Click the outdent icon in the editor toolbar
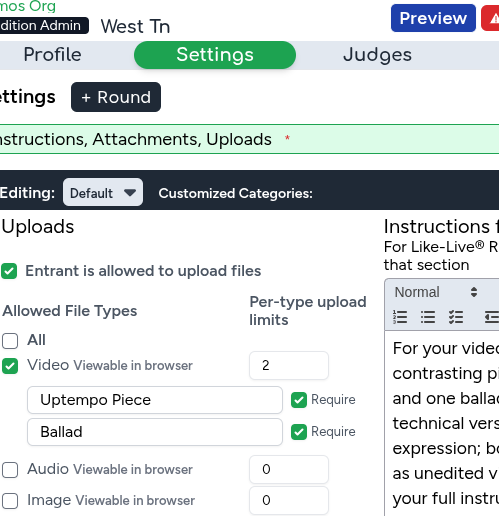 [492, 317]
